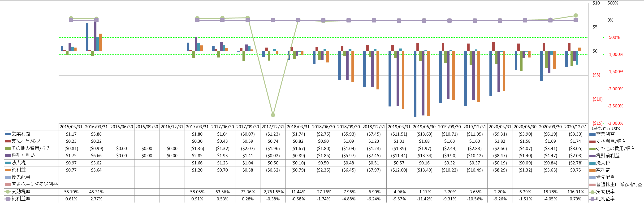Click the $3.02 法人税 cell
The image size is (644, 203).
point(96,163)
